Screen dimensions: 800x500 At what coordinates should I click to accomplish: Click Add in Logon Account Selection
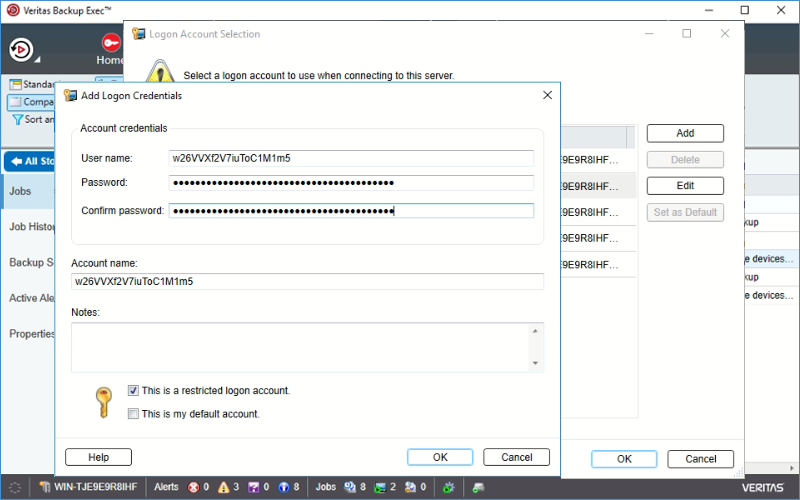tap(685, 133)
